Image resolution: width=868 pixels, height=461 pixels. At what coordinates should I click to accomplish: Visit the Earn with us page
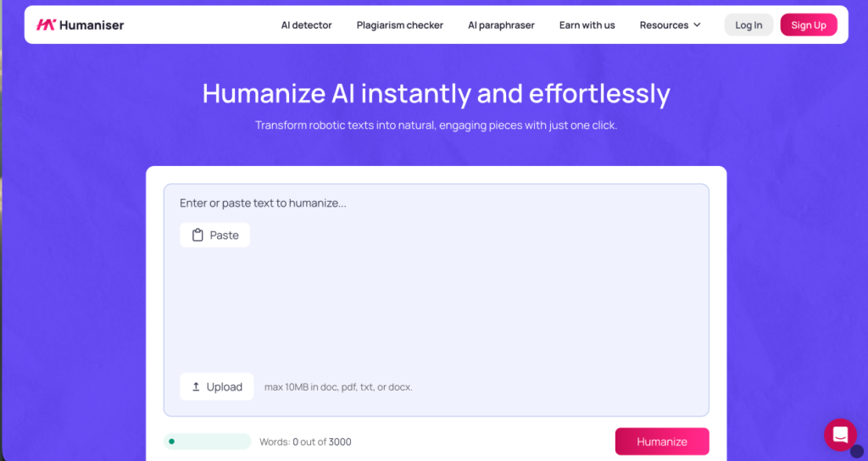(587, 25)
